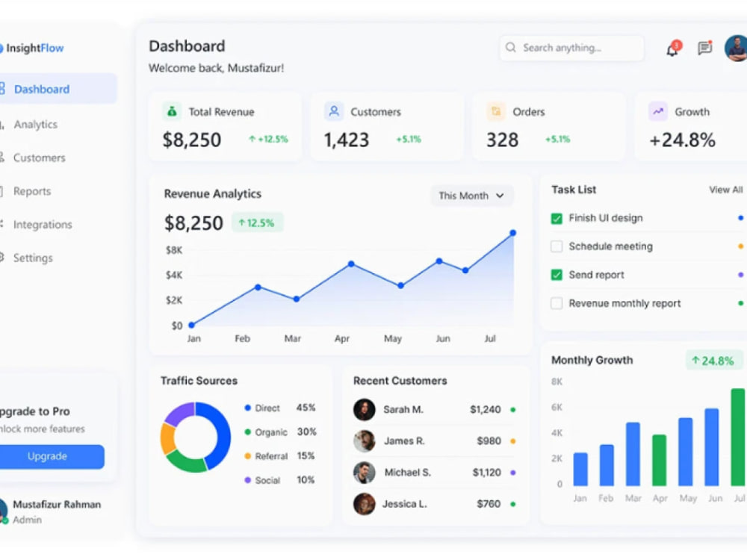Open Analytics in the sidebar

click(35, 124)
